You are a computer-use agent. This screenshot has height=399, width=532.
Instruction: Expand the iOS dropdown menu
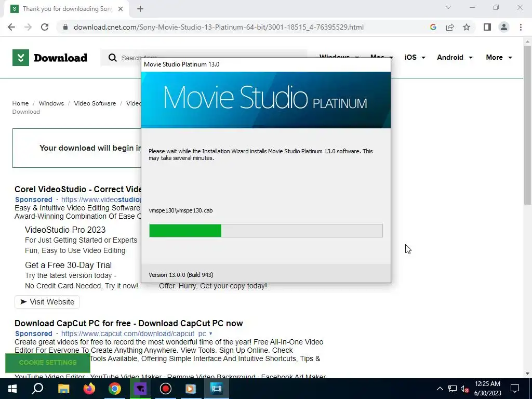tap(415, 57)
